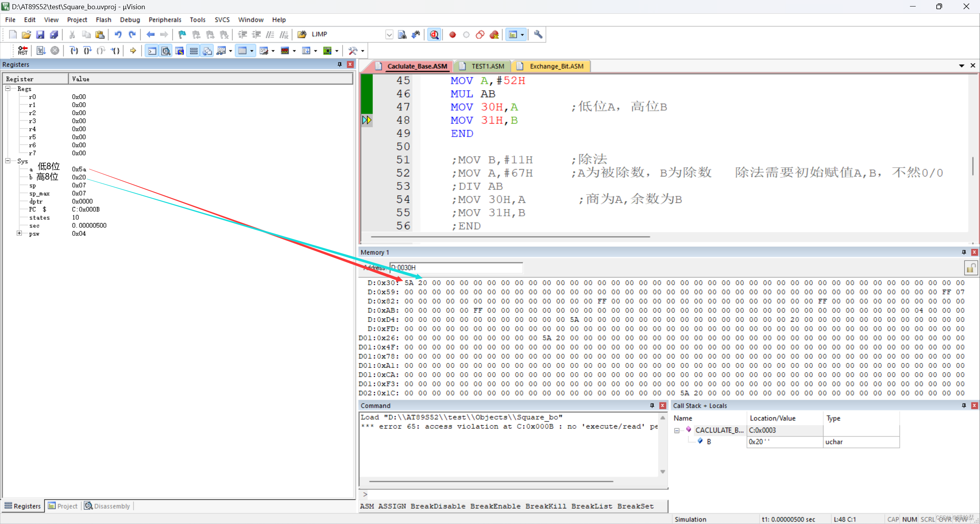
Task: Click the Run program icon
Action: (x=41, y=51)
